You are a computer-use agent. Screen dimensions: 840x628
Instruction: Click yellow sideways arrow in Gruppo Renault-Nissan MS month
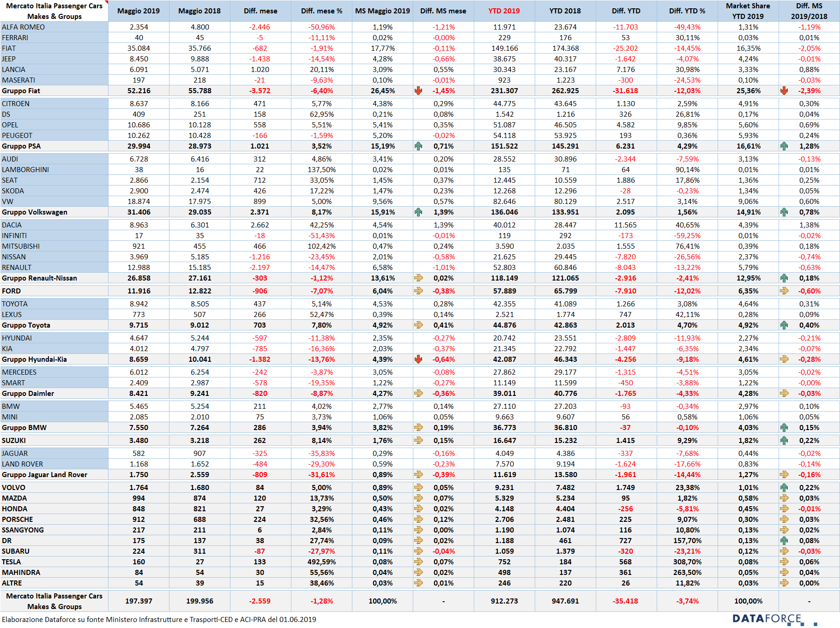(418, 278)
